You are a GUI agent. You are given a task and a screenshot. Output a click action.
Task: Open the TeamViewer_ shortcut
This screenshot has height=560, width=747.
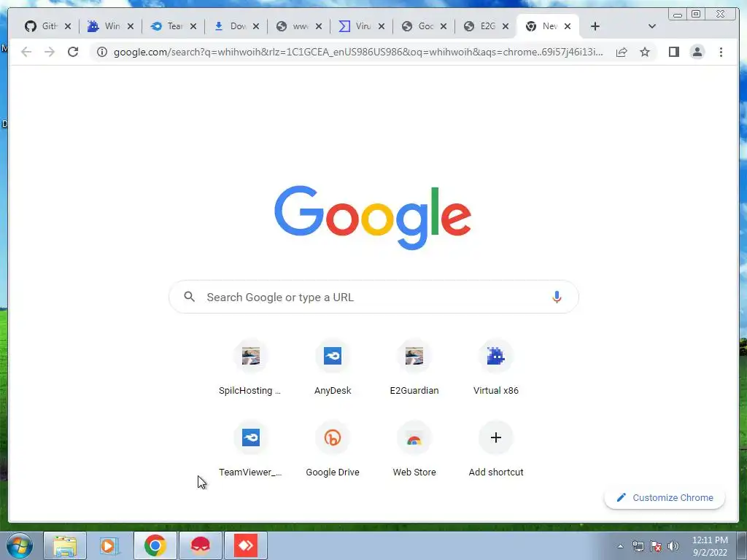251,449
